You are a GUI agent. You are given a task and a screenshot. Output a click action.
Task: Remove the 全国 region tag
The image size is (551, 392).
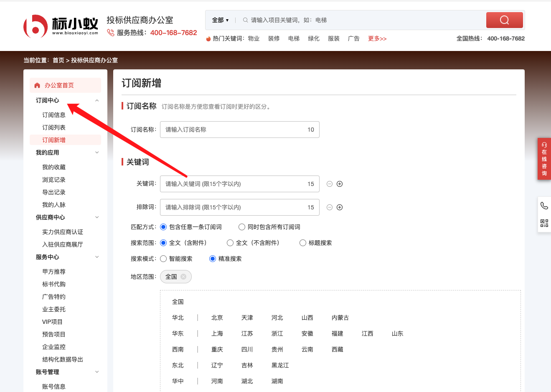tap(183, 277)
